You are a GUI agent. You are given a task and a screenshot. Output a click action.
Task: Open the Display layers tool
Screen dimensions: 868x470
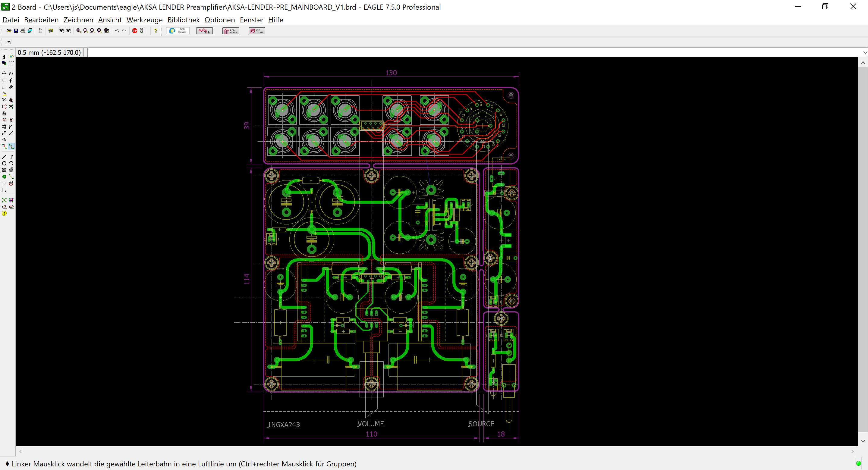pos(4,63)
